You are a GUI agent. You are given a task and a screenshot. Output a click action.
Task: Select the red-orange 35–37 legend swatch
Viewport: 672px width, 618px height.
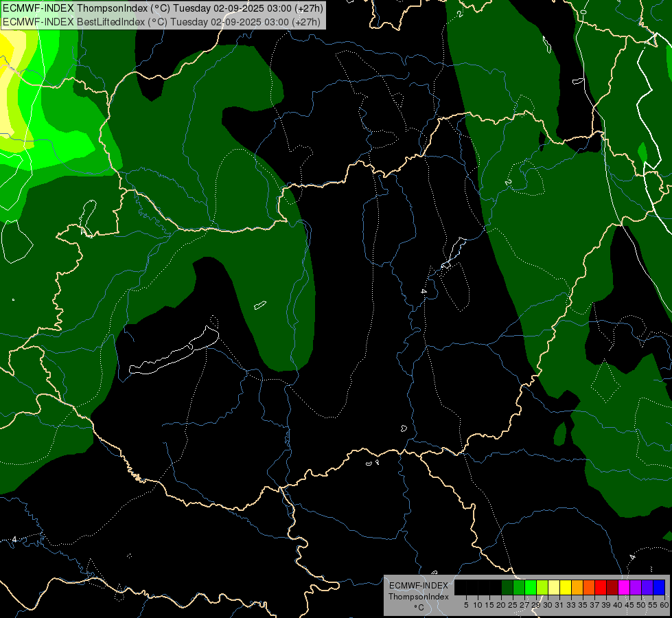coord(589,587)
